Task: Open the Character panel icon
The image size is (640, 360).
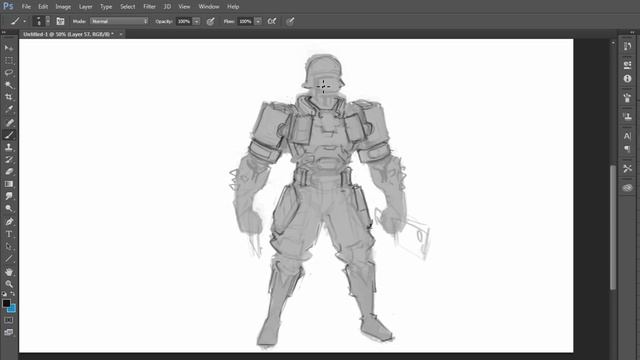Action: coord(627,136)
